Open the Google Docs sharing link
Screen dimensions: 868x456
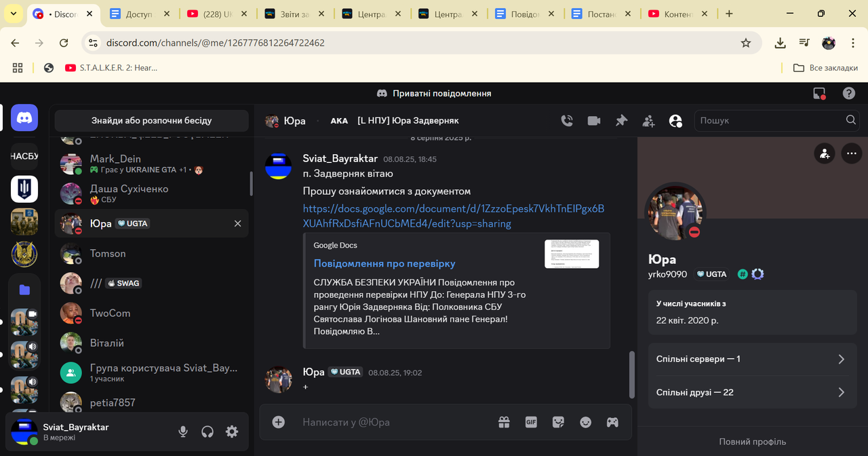(453, 216)
